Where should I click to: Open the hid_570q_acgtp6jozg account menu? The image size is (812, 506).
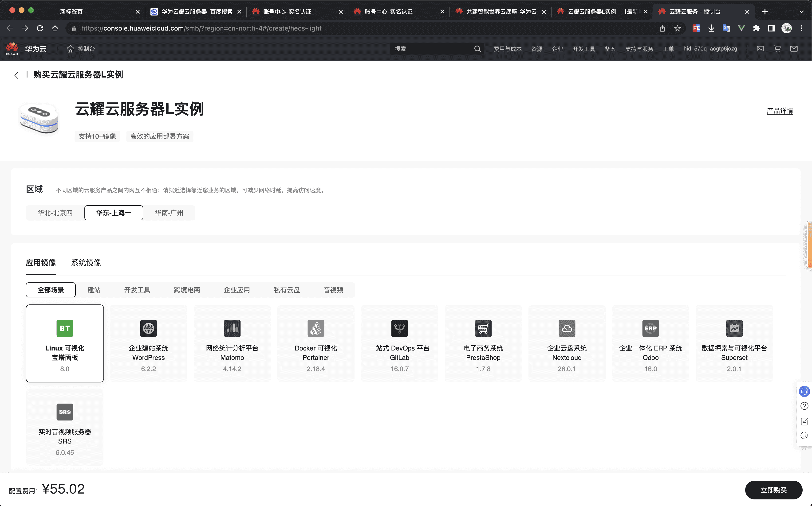tap(710, 49)
